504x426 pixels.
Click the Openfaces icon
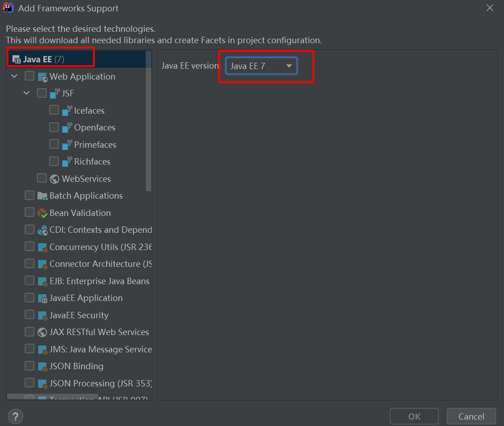pos(67,128)
